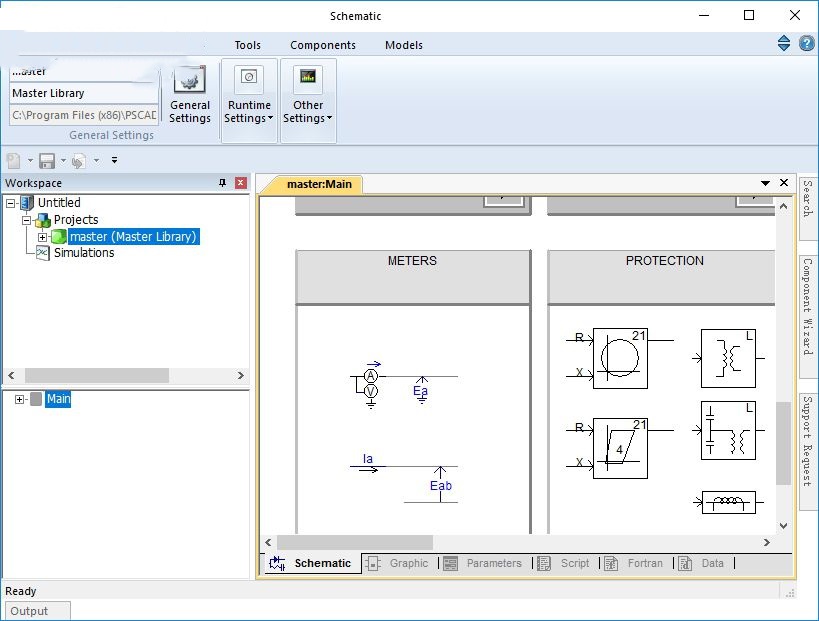Click the PROTECTION section header
Screen dimensions: 819x621
click(662, 277)
